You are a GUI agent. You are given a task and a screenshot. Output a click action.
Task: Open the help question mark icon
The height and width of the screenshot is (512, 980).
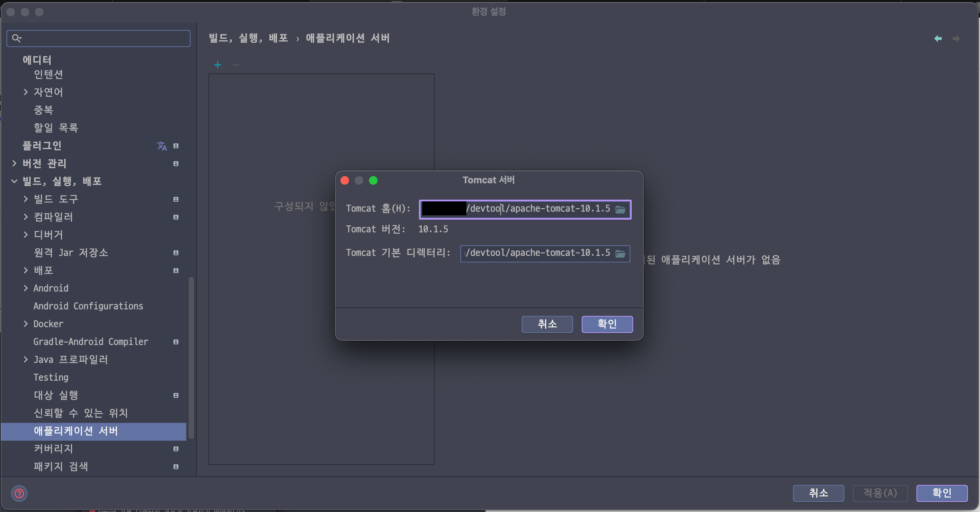(19, 493)
